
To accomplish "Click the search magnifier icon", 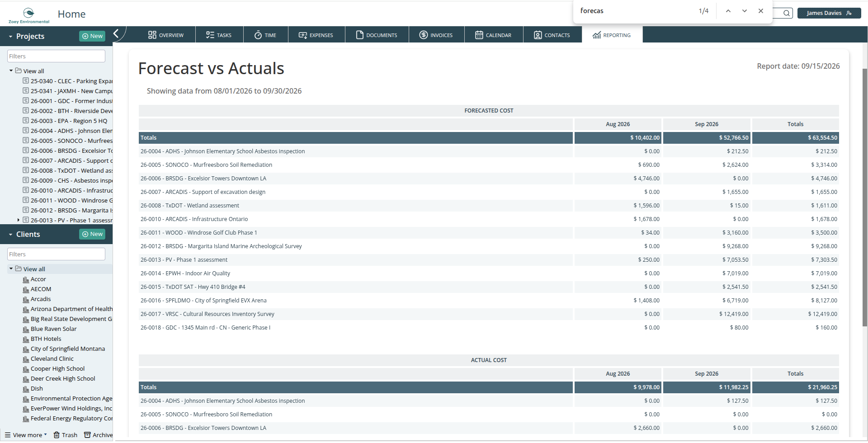I will click(787, 13).
